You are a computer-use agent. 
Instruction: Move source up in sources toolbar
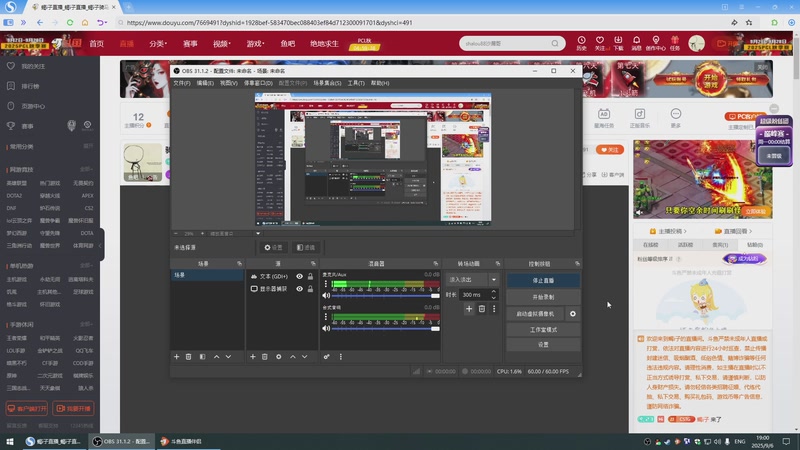(293, 357)
